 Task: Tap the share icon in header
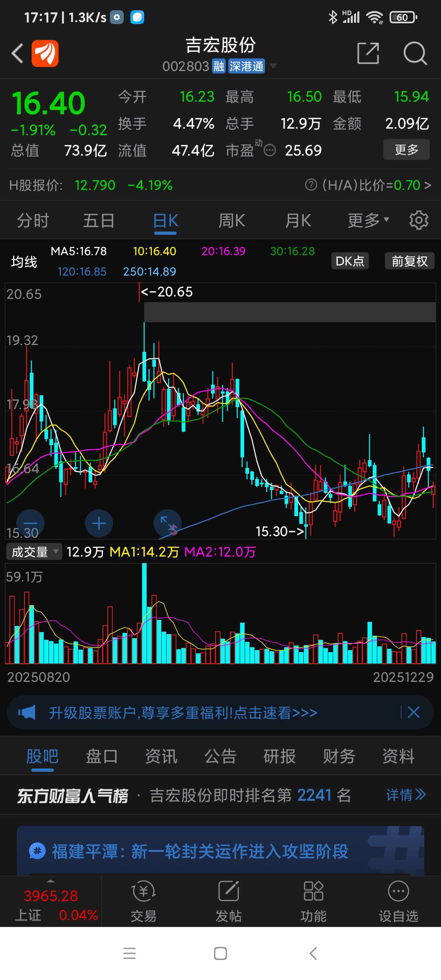(x=368, y=53)
